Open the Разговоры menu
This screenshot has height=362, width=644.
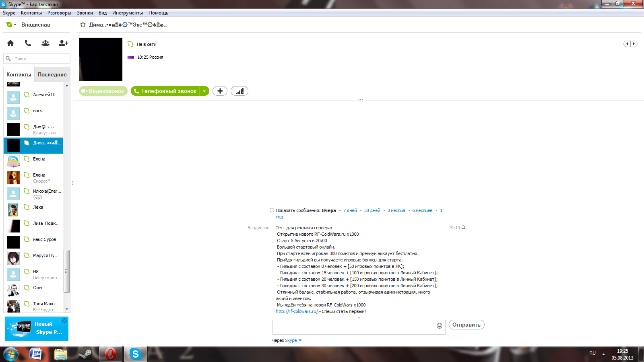coord(59,13)
